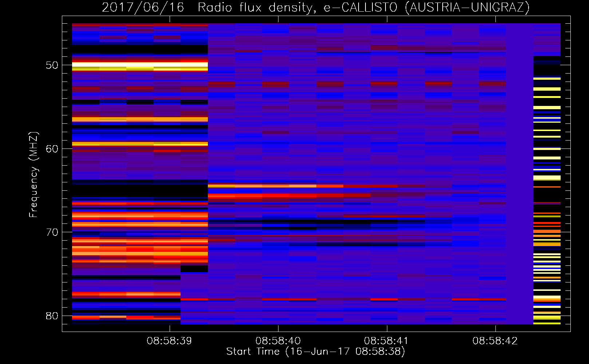The width and height of the screenshot is (589, 364).
Task: Click the '70' frequency tick label
Action: (52, 232)
